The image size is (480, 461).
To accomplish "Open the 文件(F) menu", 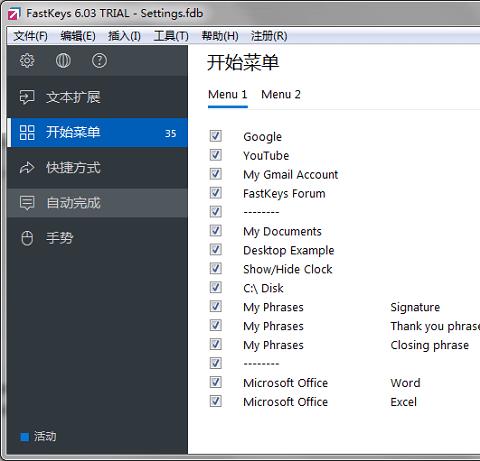I will click(31, 36).
